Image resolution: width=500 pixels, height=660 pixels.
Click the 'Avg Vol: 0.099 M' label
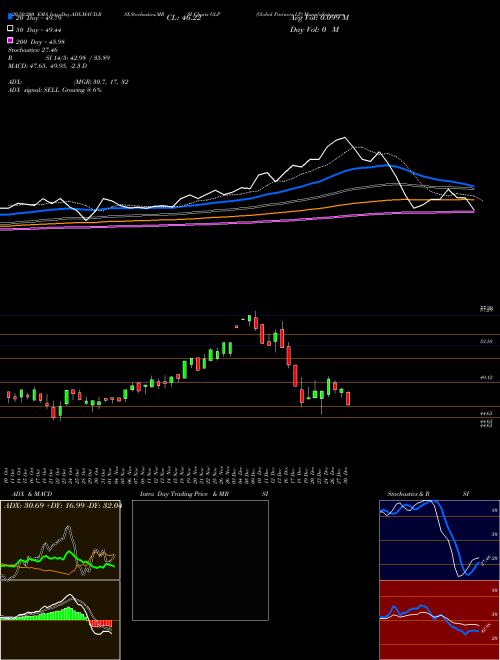click(x=319, y=18)
